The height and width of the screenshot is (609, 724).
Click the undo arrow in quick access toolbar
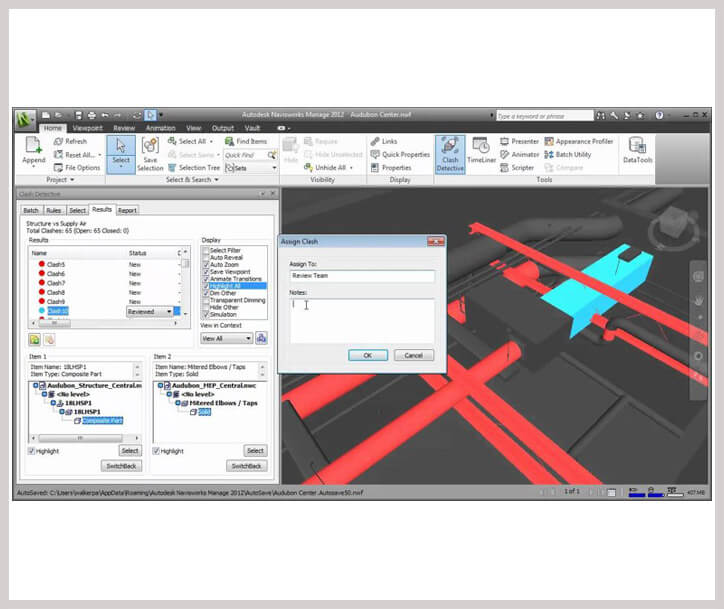(x=105, y=115)
